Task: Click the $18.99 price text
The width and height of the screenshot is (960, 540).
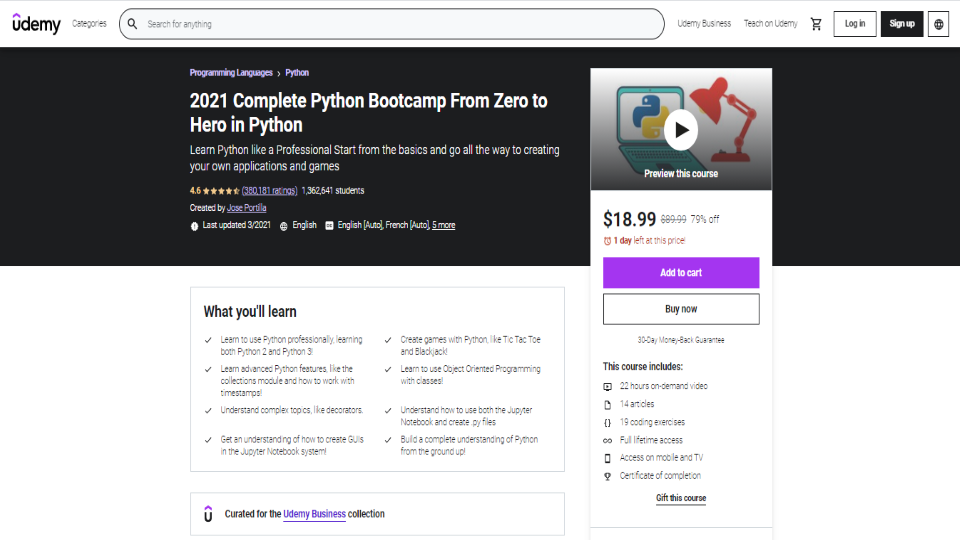Action: coord(629,219)
